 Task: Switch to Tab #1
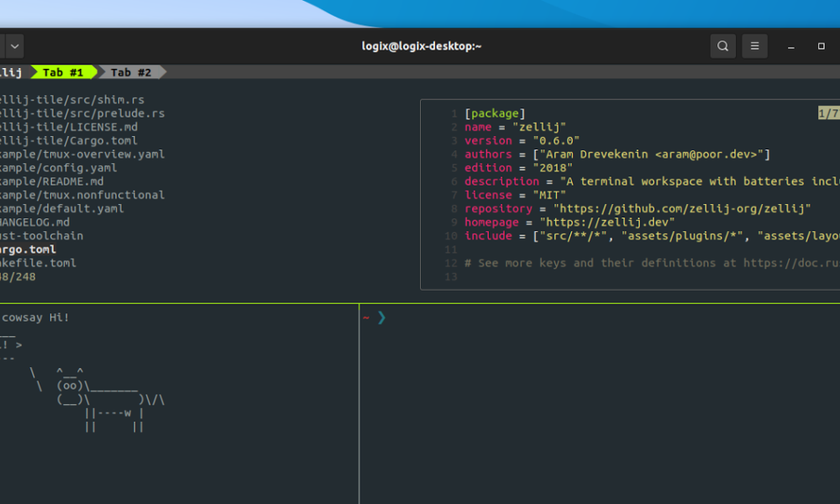(63, 72)
